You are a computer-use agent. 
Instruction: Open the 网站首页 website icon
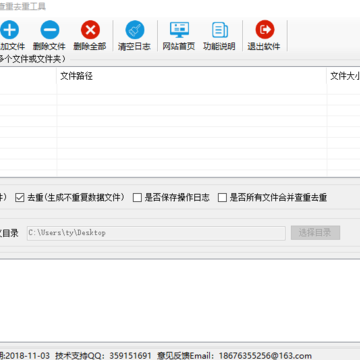(179, 30)
